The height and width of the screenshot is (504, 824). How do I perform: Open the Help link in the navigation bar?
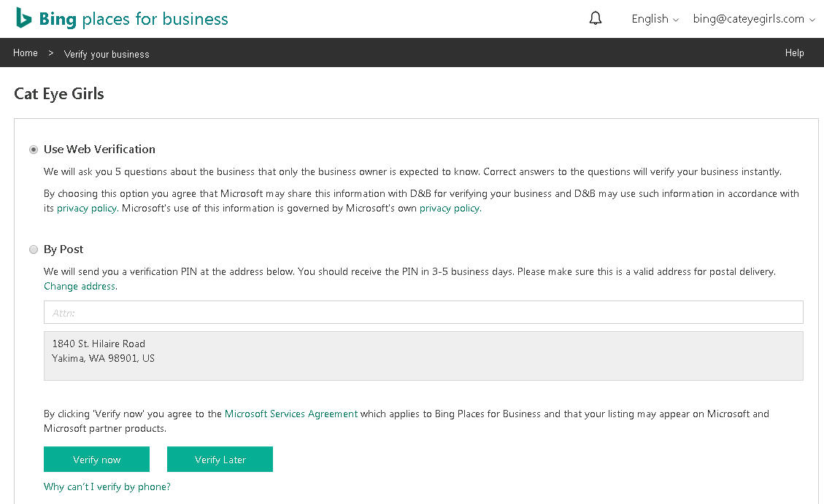tap(794, 53)
